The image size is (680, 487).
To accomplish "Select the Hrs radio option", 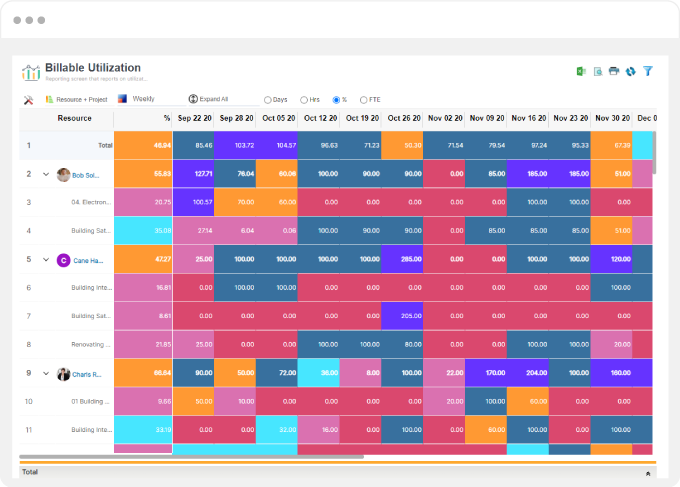I will [304, 100].
